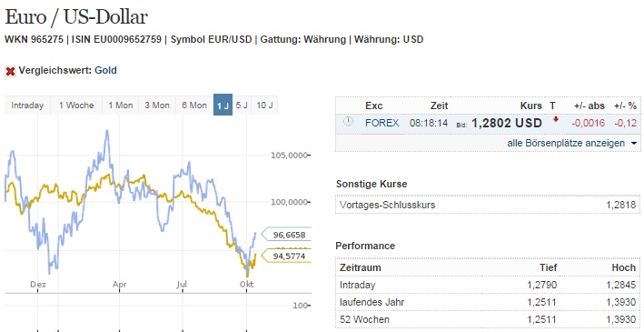Click the time 08:18:14
Viewport: 644px width, 332px height.
[x=429, y=123]
